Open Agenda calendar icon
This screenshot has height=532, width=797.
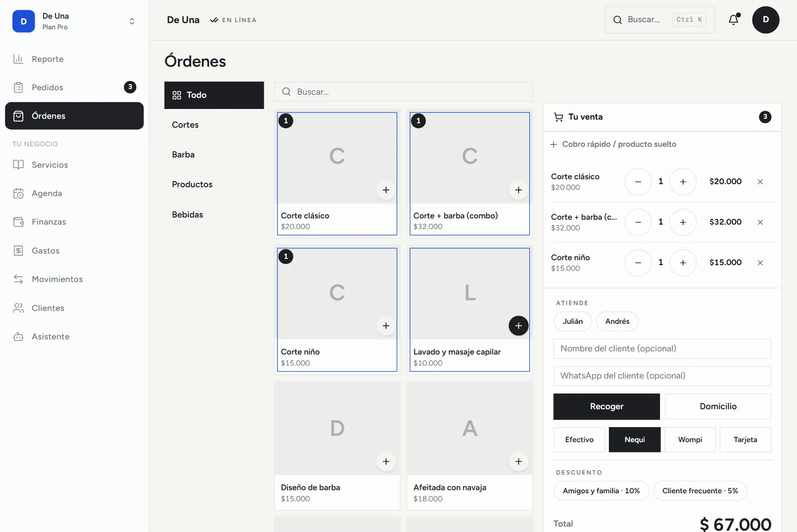pyautogui.click(x=18, y=193)
